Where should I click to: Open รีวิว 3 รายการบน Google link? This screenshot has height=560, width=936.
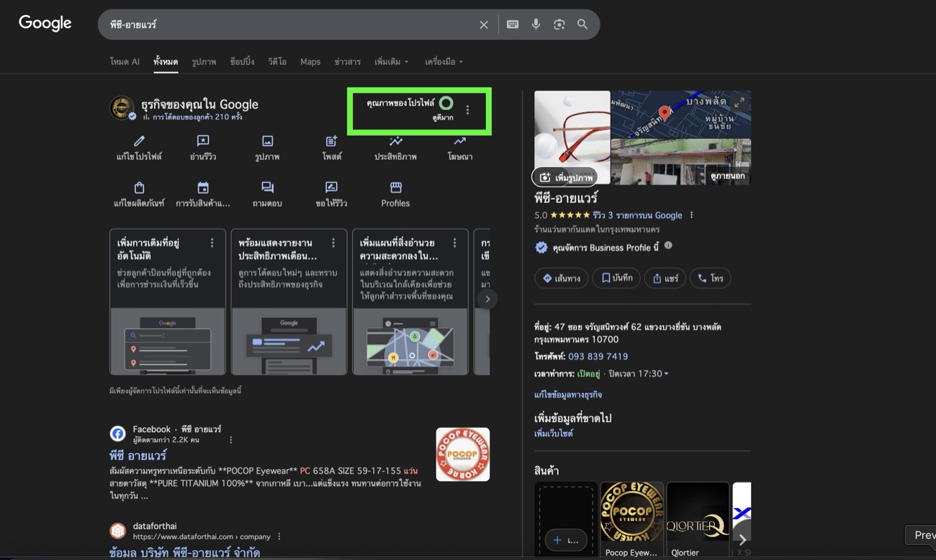pos(637,215)
